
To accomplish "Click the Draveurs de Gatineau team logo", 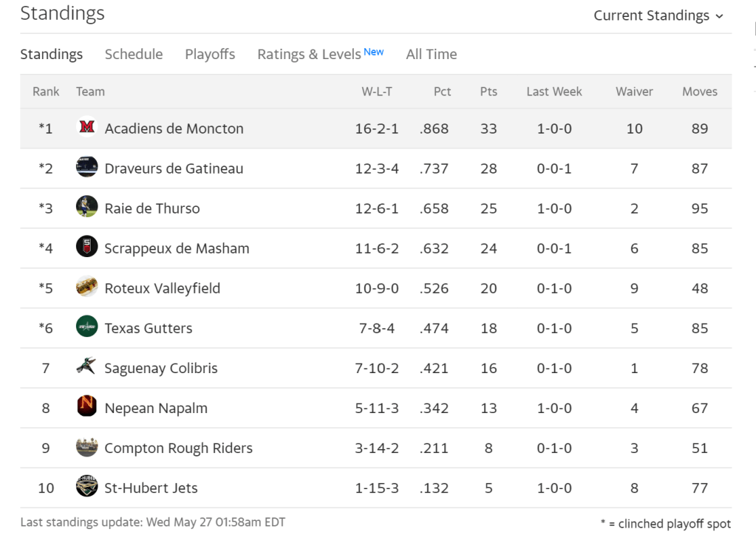I will coord(86,168).
